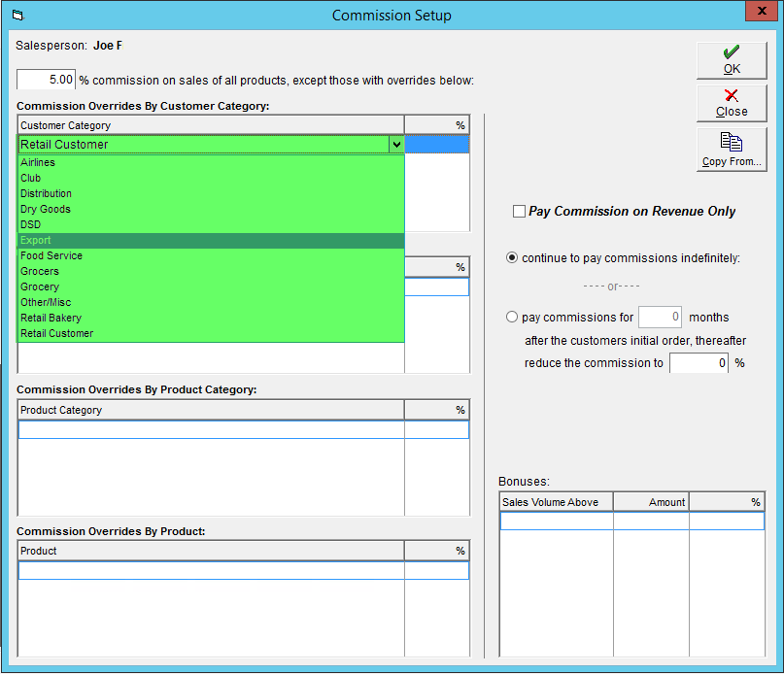Click the Close button with red X

coord(732,104)
